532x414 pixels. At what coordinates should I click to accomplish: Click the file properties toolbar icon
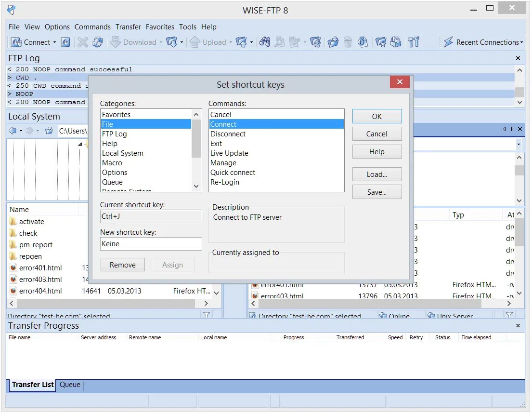(x=363, y=42)
